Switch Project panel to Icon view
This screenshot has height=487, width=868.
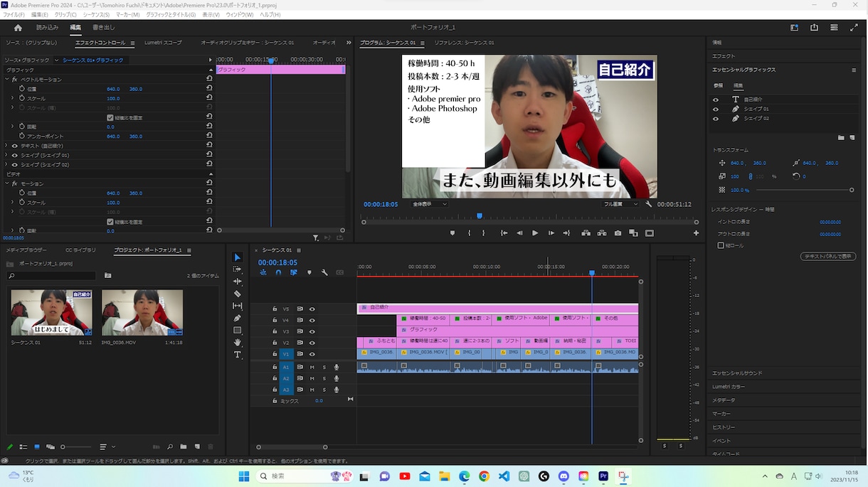37,447
